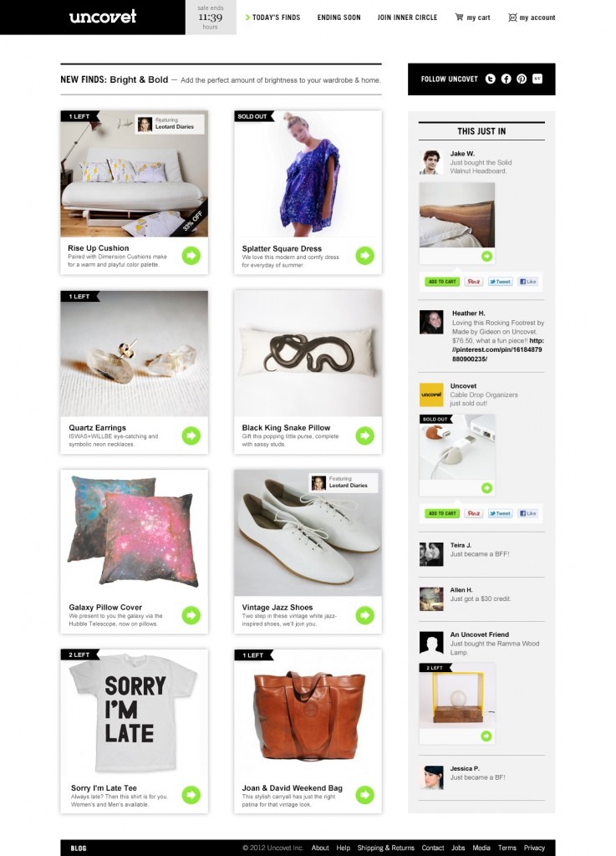Click the green arrow on Rise Up Cushion

point(191,256)
